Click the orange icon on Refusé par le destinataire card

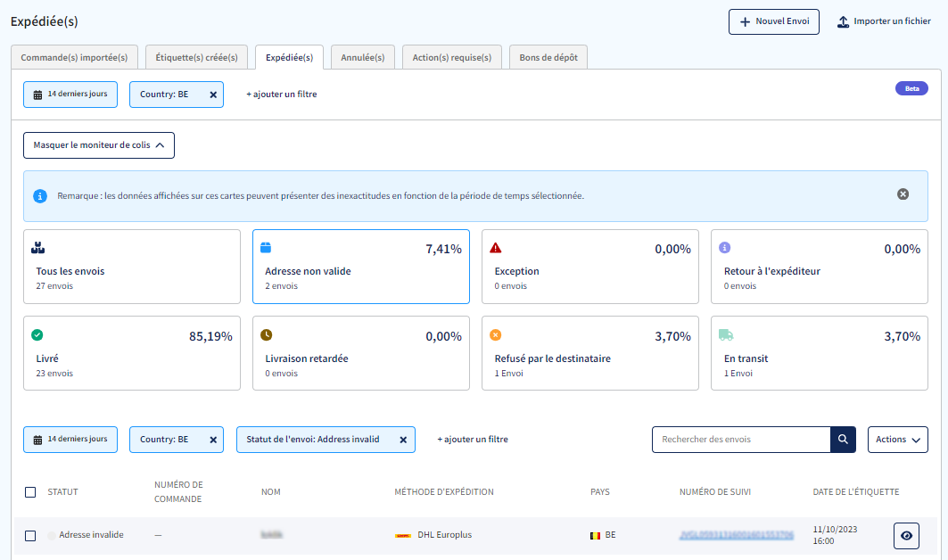pos(495,334)
